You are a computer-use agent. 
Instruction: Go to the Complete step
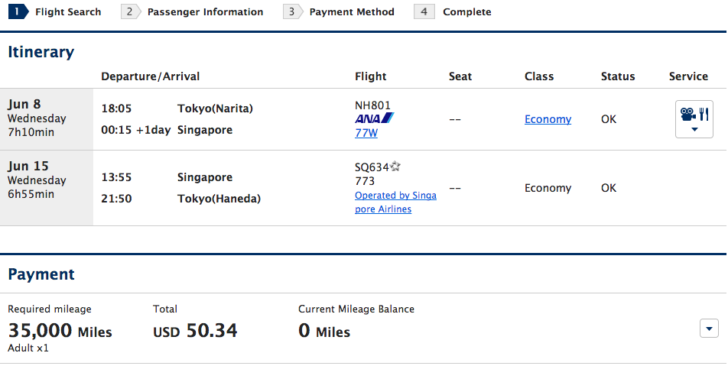pyautogui.click(x=467, y=12)
